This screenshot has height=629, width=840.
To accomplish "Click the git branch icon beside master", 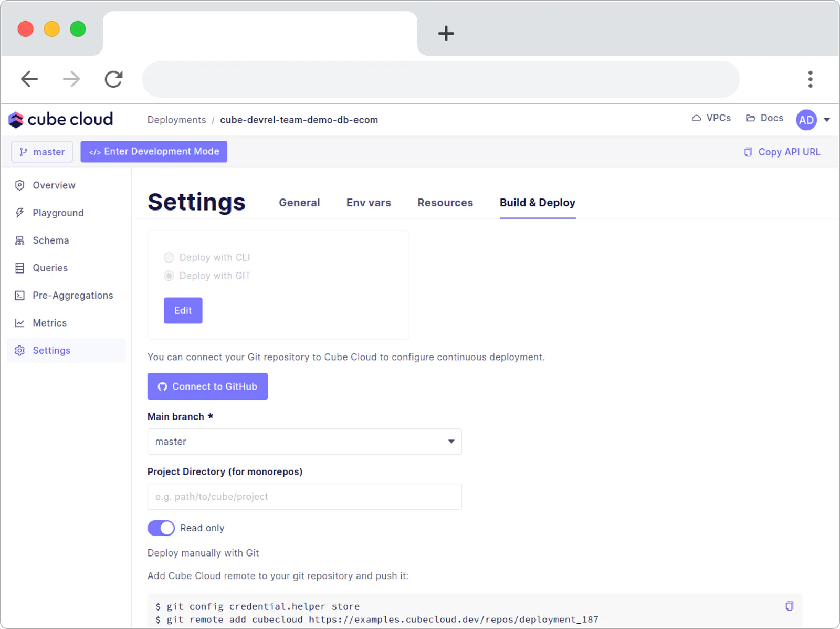I will click(x=23, y=152).
